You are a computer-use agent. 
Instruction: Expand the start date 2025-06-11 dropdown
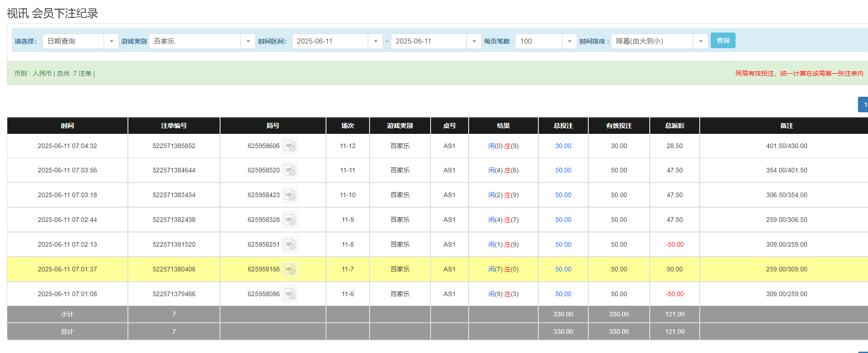[x=375, y=41]
